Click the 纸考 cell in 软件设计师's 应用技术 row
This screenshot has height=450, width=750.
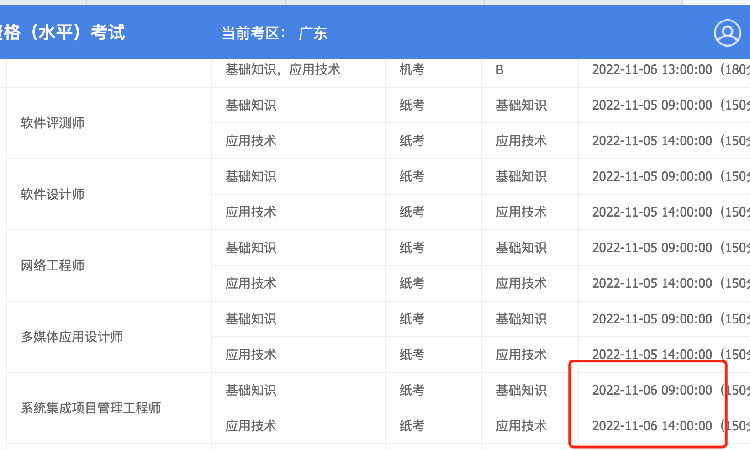[x=412, y=212]
